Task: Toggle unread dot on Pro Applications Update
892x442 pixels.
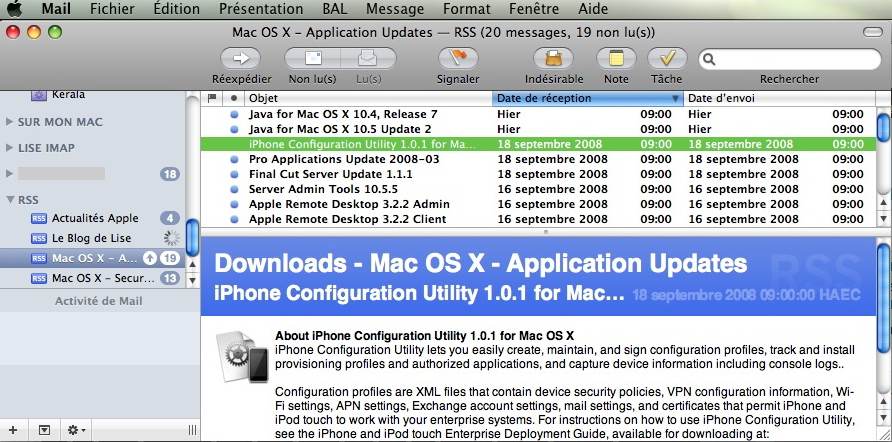Action: 234,159
